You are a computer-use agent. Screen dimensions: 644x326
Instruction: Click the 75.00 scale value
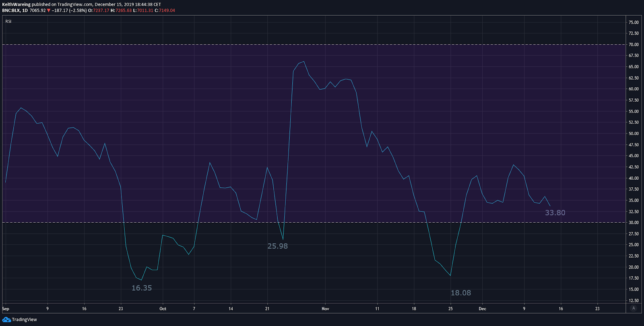634,23
